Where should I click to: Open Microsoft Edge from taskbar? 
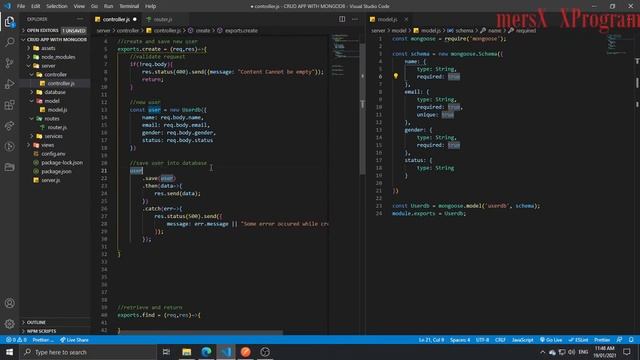(206, 352)
